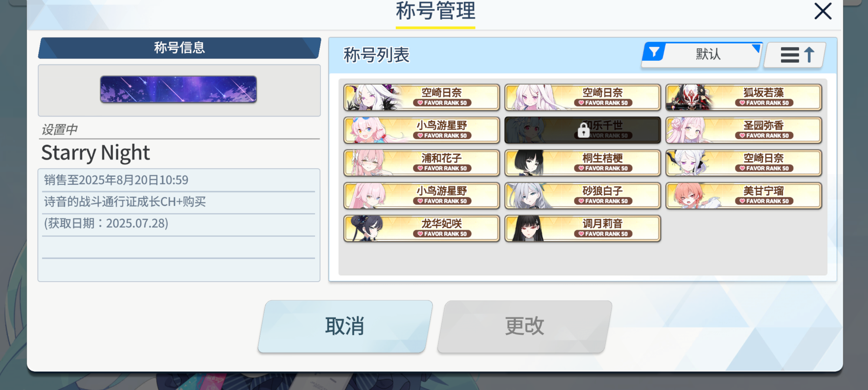Click the 称号列表 heading
This screenshot has width=868, height=390.
(x=376, y=55)
